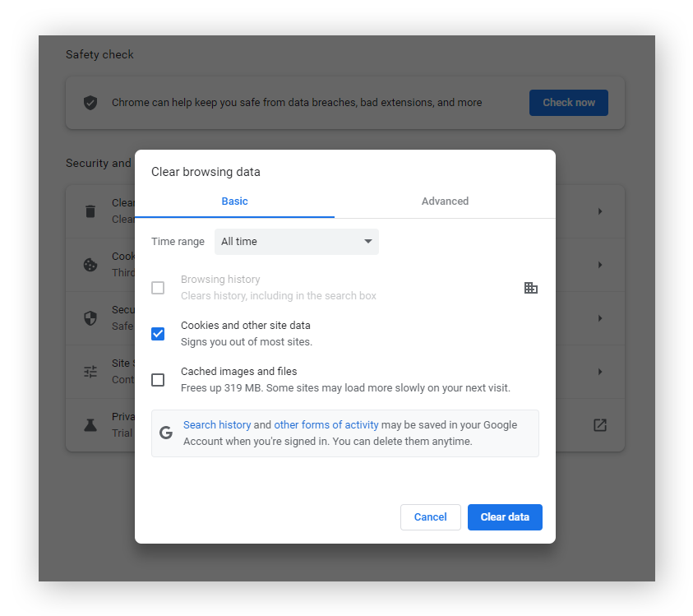The height and width of the screenshot is (616, 693).
Task: Click the Cancel button
Action: (431, 517)
